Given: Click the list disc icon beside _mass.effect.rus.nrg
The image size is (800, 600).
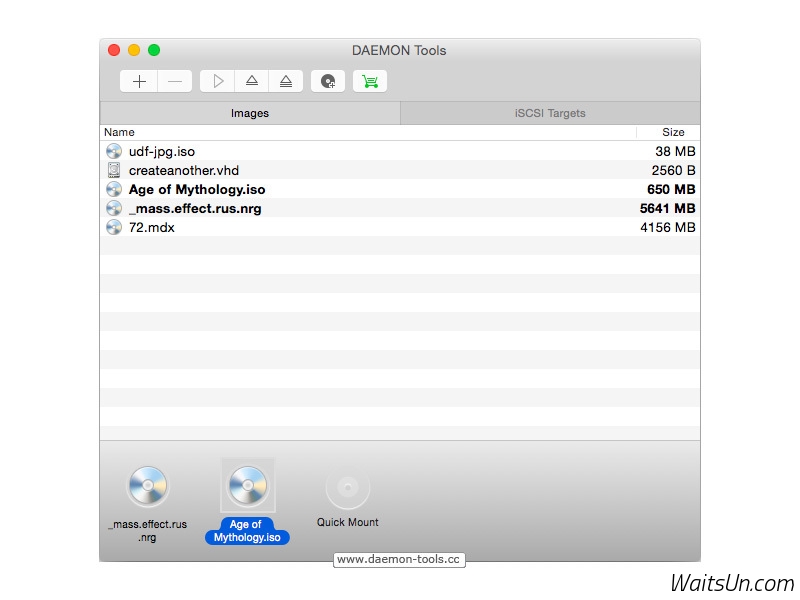Looking at the screenshot, I should pos(114,208).
